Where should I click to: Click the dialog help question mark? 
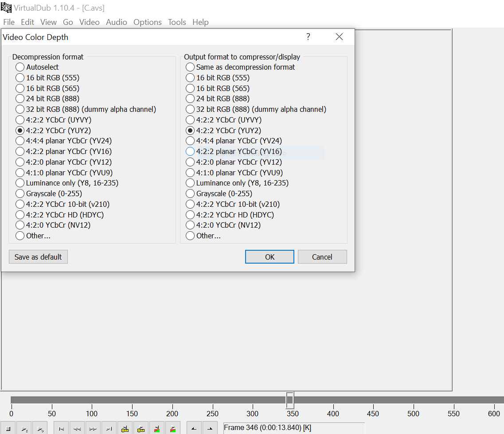tap(308, 37)
